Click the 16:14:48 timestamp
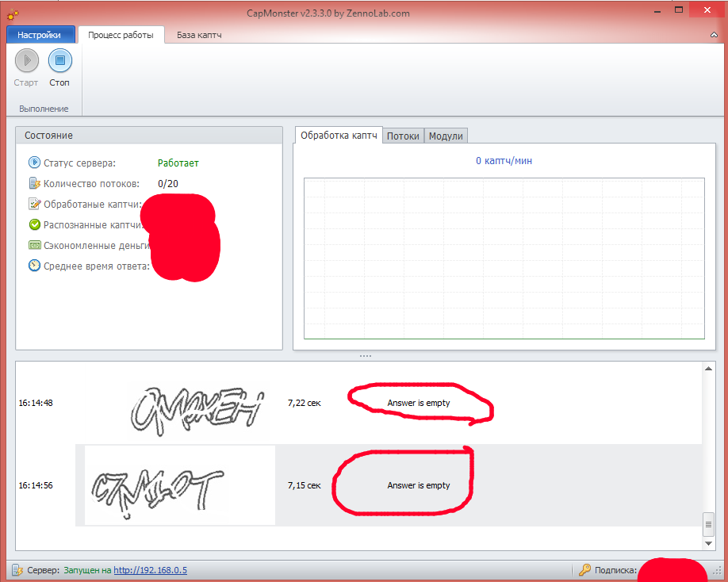Viewport: 728px width, 582px height. pos(36,403)
